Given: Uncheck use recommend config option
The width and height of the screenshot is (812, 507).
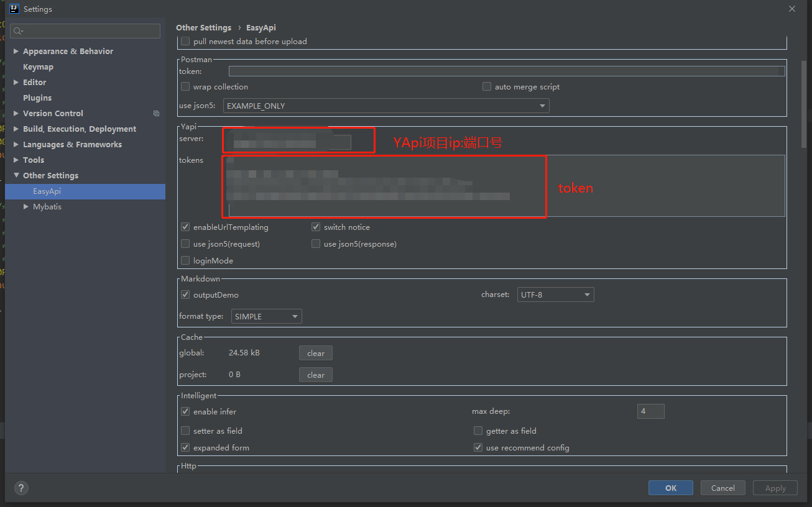Looking at the screenshot, I should [x=478, y=448].
